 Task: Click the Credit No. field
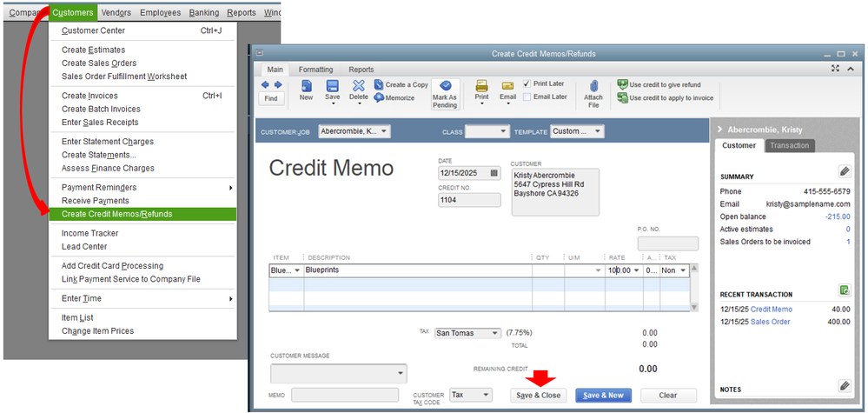469,200
